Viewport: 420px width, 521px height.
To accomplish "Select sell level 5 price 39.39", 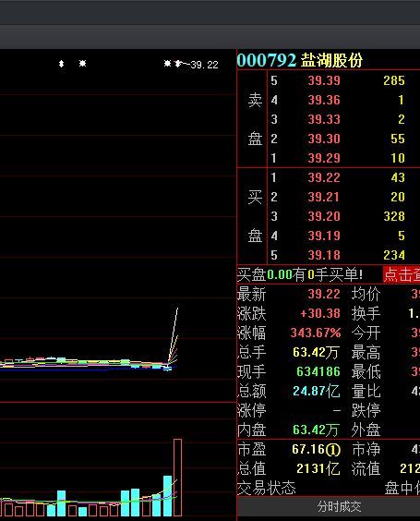I will [x=324, y=80].
